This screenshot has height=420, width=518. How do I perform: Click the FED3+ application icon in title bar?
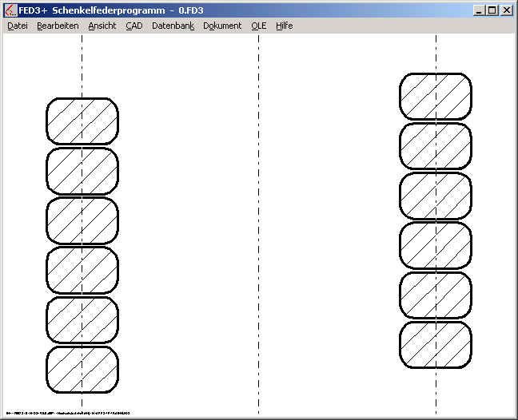coord(11,10)
